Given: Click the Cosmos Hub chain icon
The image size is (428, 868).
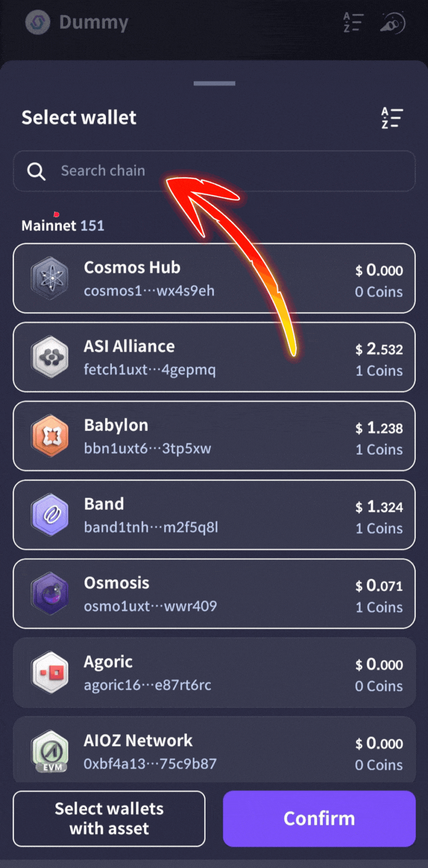Looking at the screenshot, I should [x=50, y=278].
